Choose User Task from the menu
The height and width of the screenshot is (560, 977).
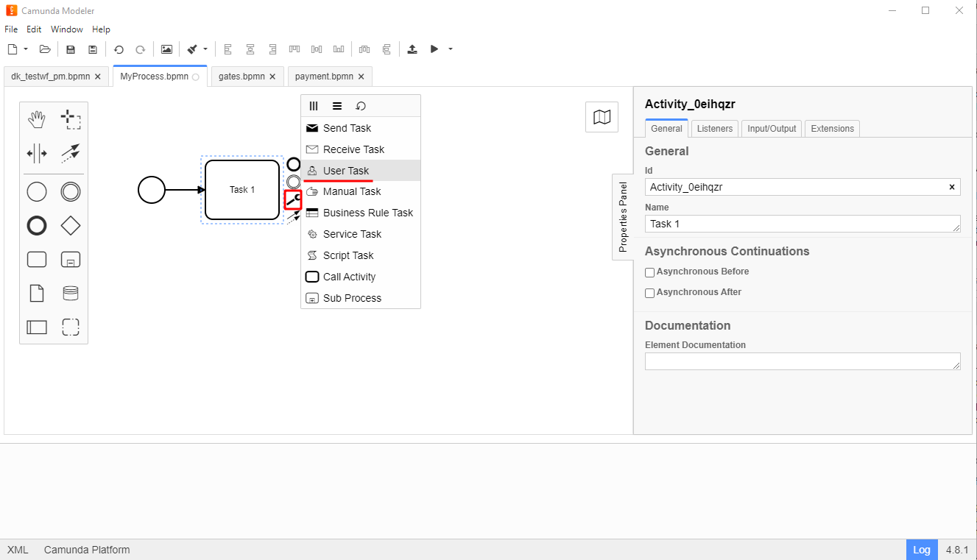coord(346,171)
